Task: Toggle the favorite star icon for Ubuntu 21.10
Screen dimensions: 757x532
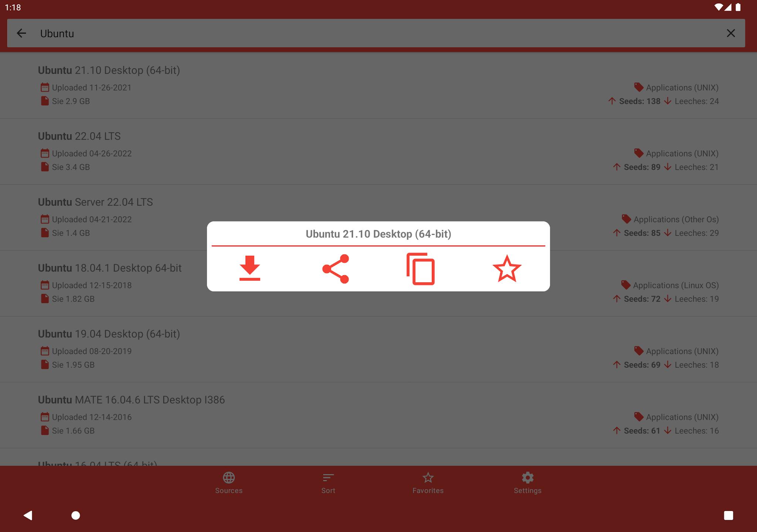Action: point(507,268)
